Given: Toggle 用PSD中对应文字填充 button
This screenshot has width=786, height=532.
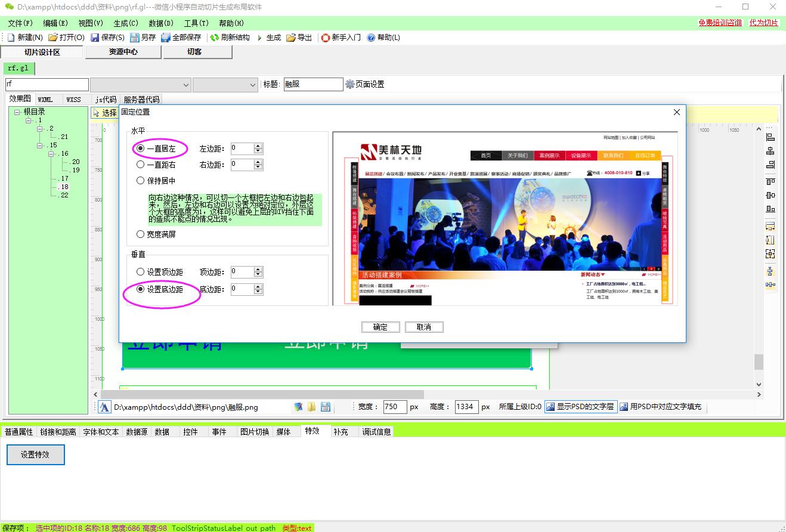Looking at the screenshot, I should [x=661, y=407].
